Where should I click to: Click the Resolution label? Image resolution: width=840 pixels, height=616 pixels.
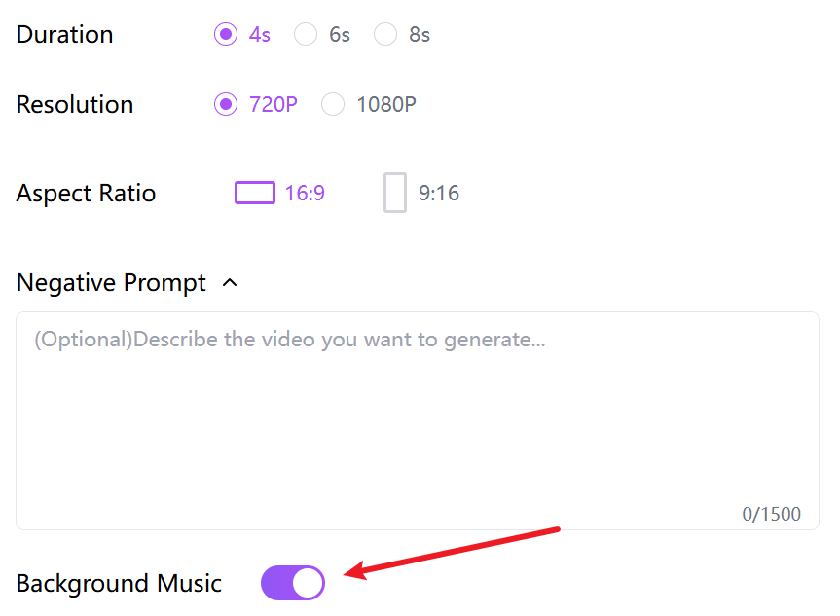[74, 104]
